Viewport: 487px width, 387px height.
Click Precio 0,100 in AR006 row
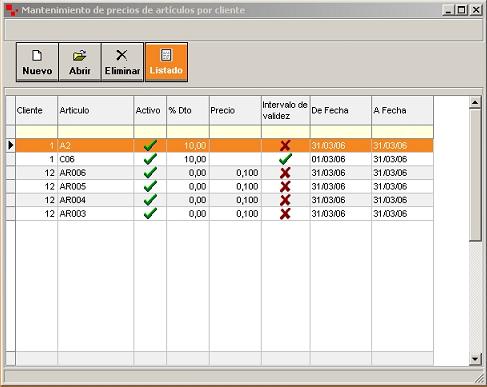tap(235, 173)
